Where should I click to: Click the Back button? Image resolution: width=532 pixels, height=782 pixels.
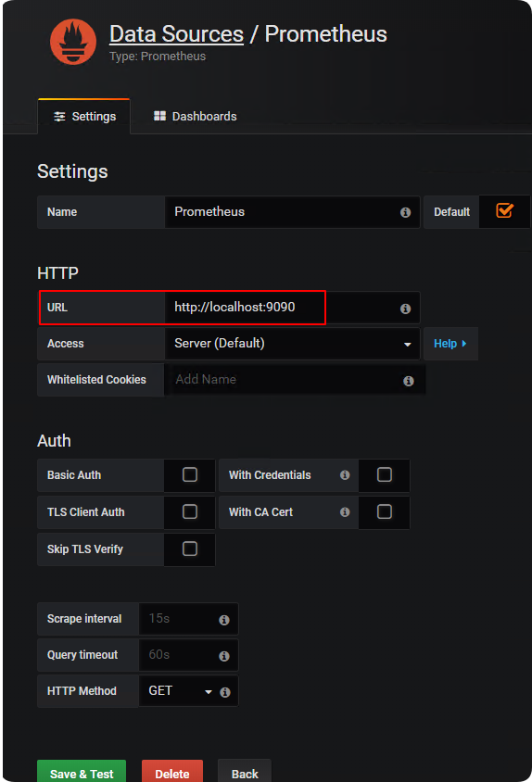[x=245, y=772]
